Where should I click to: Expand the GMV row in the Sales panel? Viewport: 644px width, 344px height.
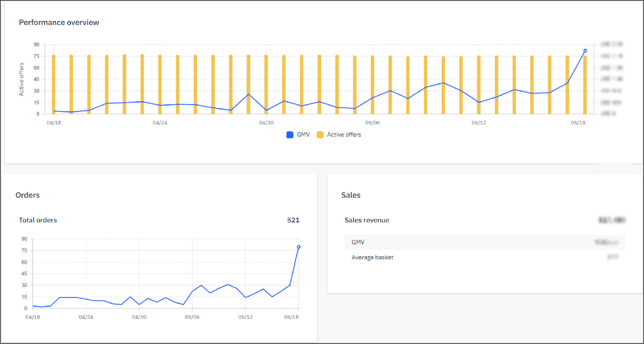pos(358,242)
